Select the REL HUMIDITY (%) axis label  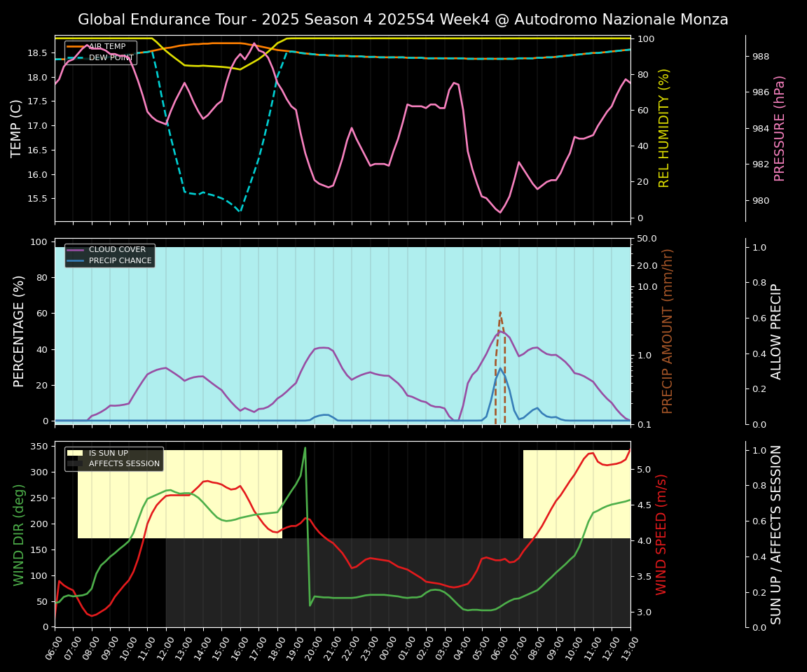coord(664,128)
